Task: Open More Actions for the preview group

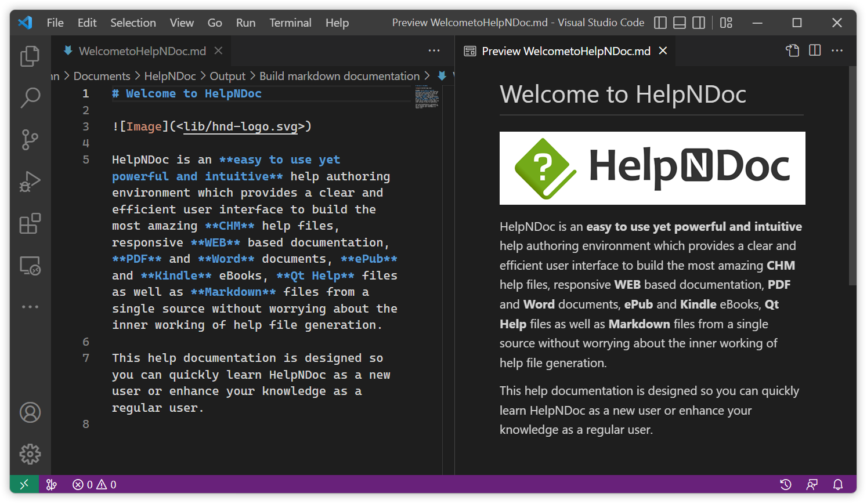Action: [837, 50]
